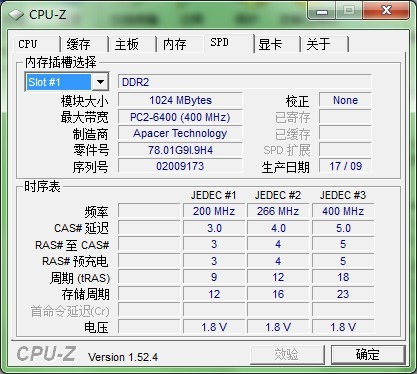Click the empty 已寄存 field
The height and width of the screenshot is (374, 417).
[x=345, y=117]
